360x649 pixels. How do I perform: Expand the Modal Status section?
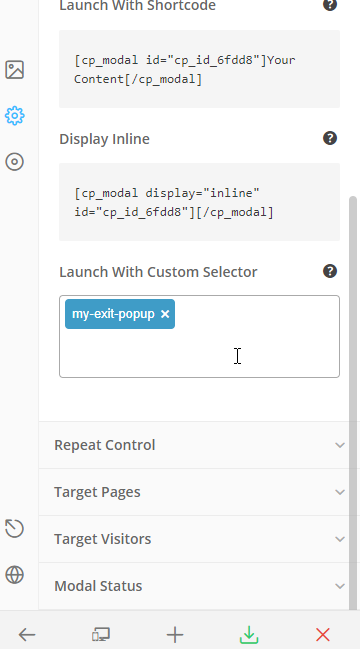(x=199, y=586)
